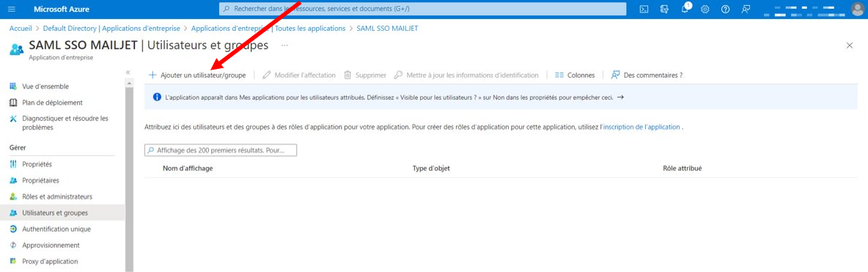Click Modifier l'affectation
Viewport: 868px width, 272px height.
click(299, 75)
